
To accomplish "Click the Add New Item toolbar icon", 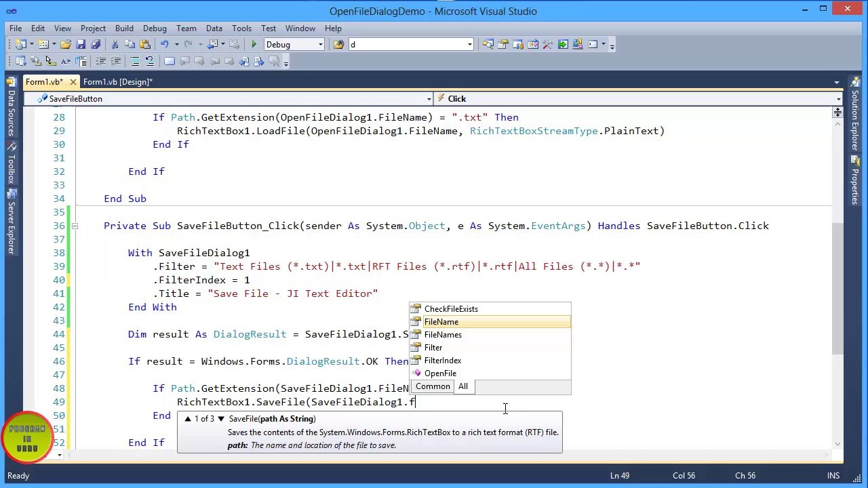I will point(43,45).
